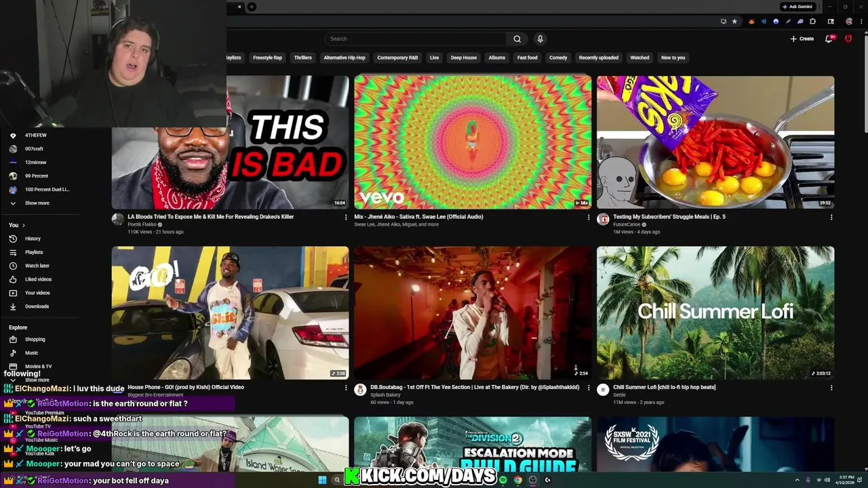
Task: Open Playlists in the sidebar
Action: click(x=34, y=252)
